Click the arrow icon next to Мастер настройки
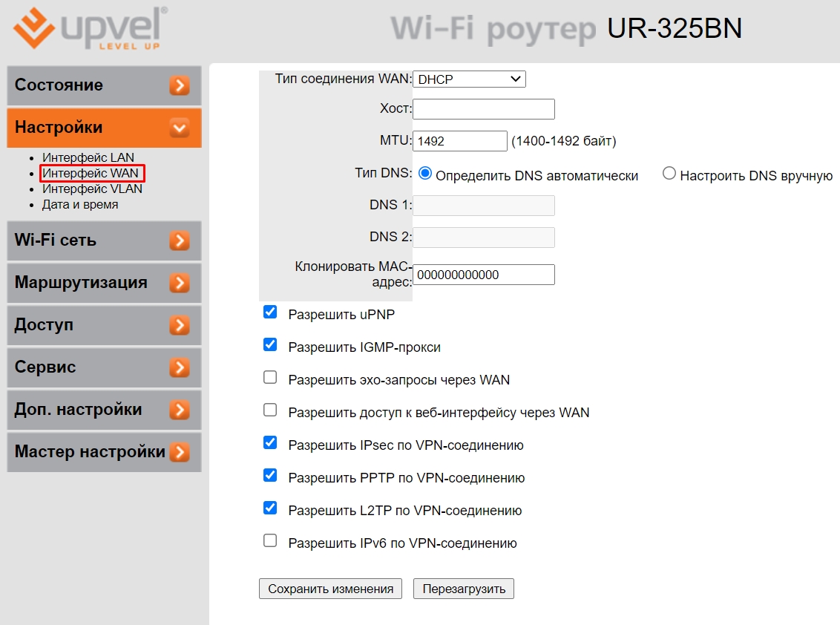 tap(180, 452)
